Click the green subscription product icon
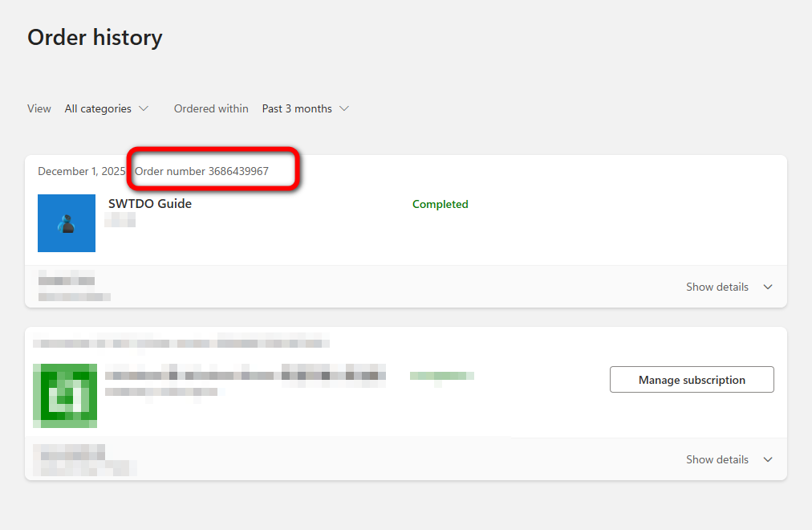Viewport: 812px width, 530px height. [65, 395]
